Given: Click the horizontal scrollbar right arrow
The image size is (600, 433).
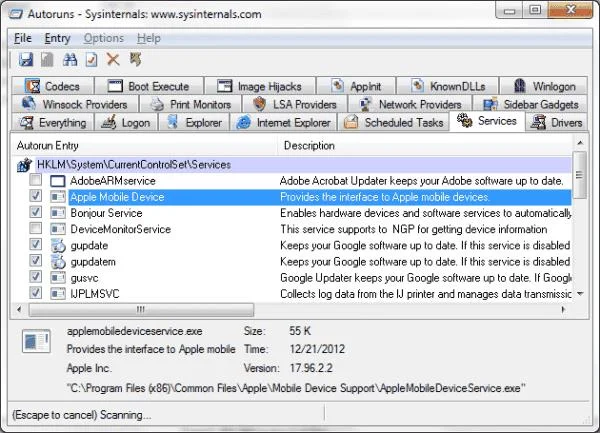Looking at the screenshot, I should (563, 309).
